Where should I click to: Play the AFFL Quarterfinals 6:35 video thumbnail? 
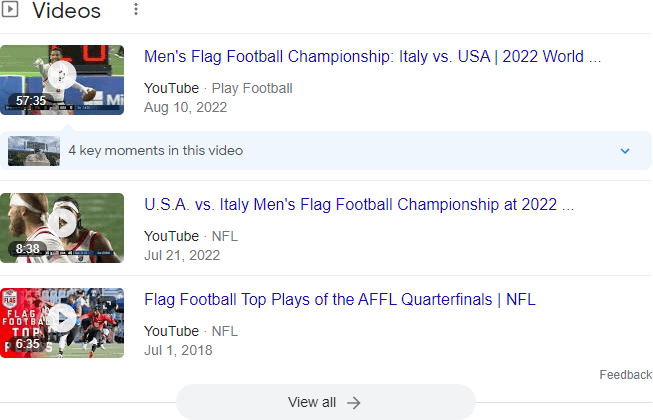point(62,319)
